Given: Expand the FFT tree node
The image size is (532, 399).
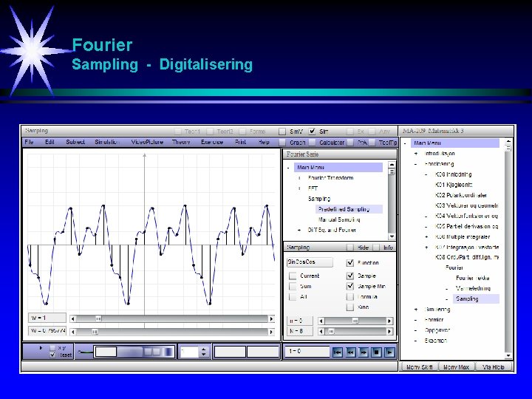Looking at the screenshot, I should click(299, 188).
